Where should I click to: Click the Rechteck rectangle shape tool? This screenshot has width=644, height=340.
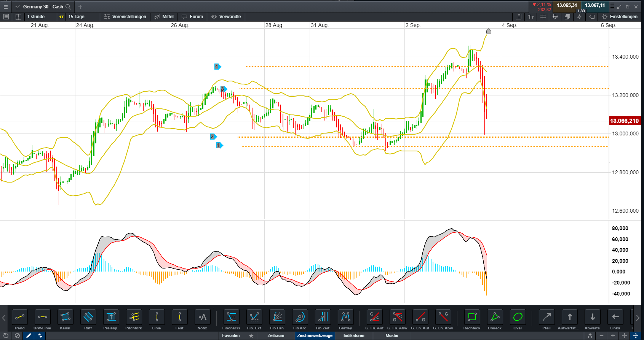coord(472,317)
